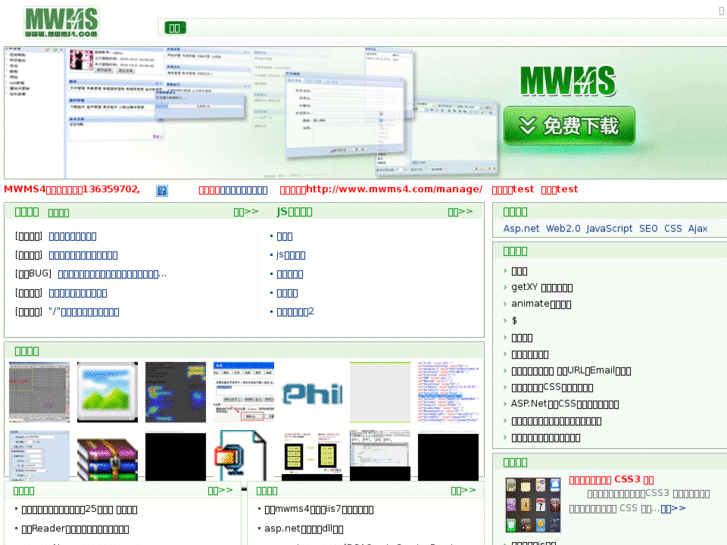727x545 pixels.
Task: Open the blank grey thumbnail
Action: coord(380,392)
